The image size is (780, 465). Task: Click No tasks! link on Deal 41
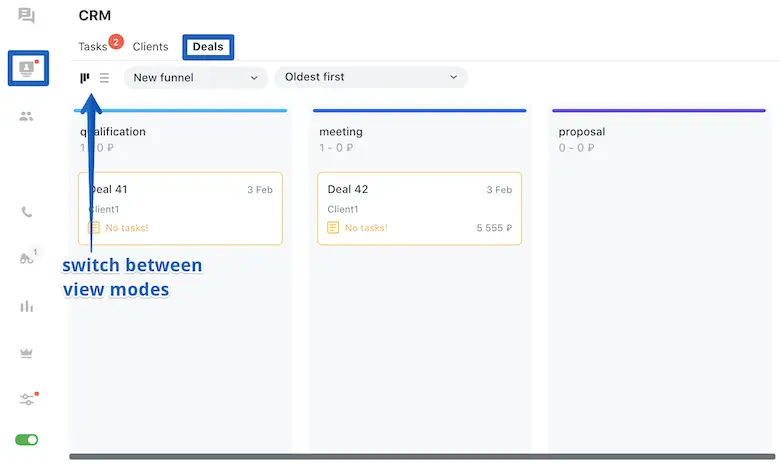(126, 228)
